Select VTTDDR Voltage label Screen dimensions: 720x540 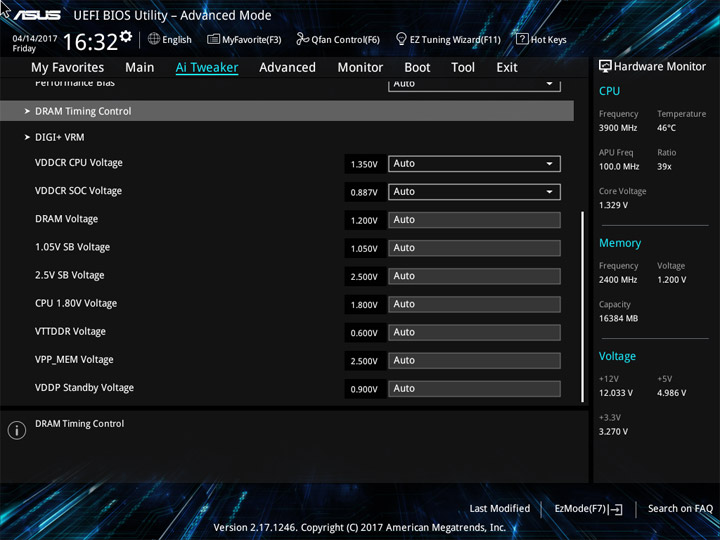click(70, 332)
